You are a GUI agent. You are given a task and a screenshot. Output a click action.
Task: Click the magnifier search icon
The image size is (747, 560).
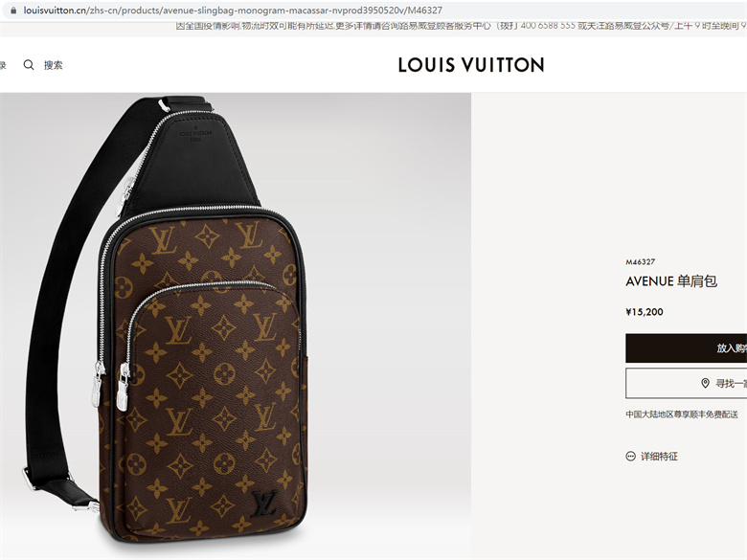(x=29, y=65)
